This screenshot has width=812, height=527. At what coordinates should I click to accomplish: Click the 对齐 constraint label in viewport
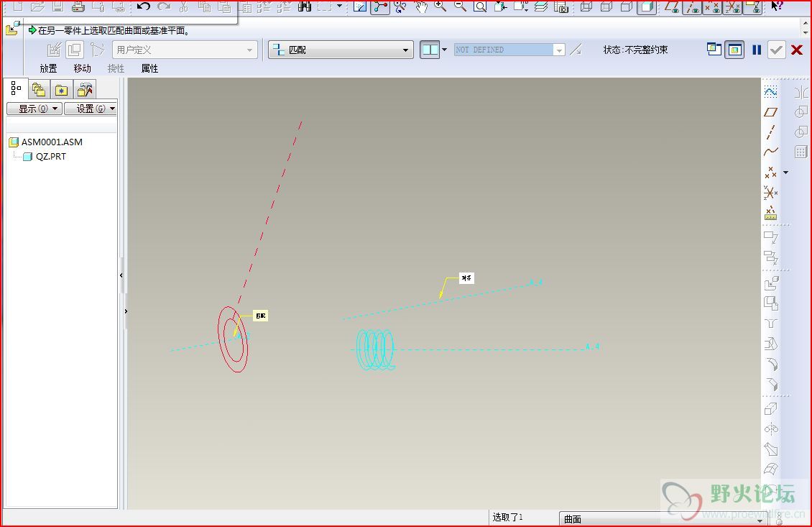(466, 278)
